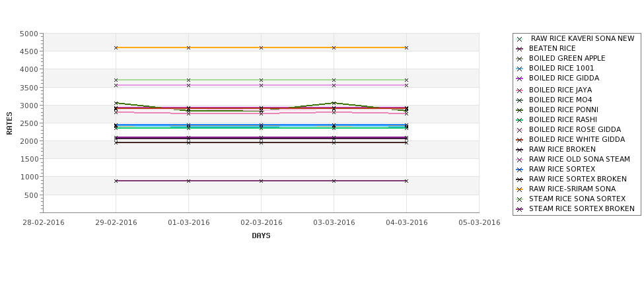Click the BOILED RICE RASHI legend marker
This screenshot has height=283, width=644.
pos(520,120)
